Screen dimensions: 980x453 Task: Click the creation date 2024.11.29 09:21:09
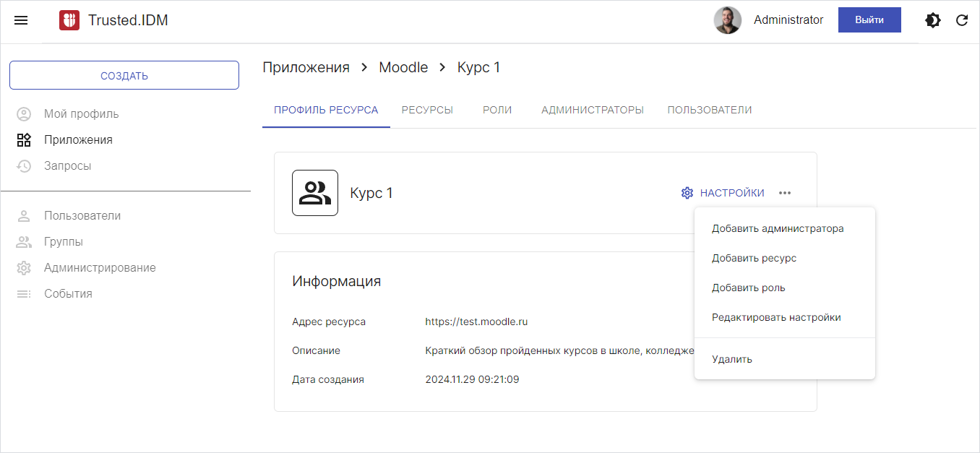coord(472,379)
